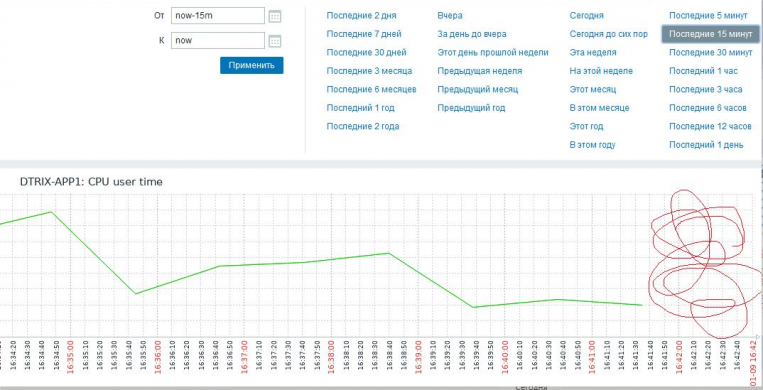763x390 pixels.
Task: Select Сегодня до сих пор
Action: (609, 34)
